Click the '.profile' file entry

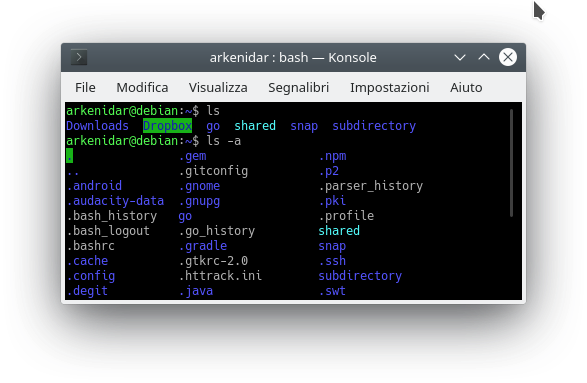(346, 216)
